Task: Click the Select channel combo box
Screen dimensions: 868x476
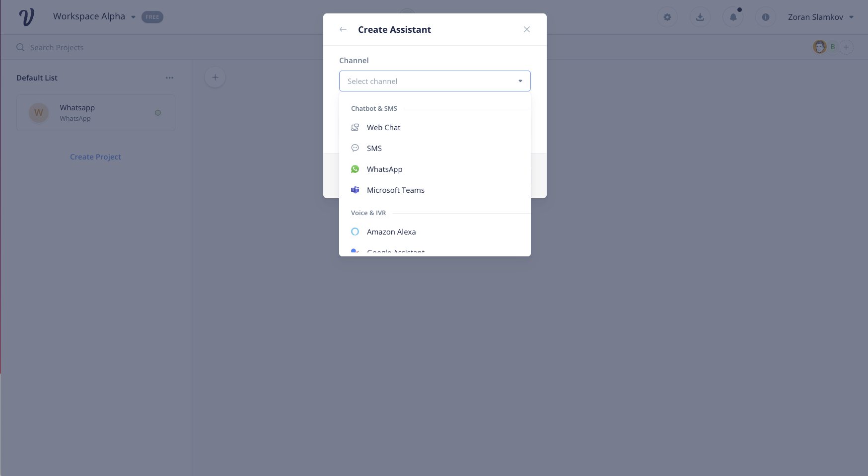Action: click(435, 81)
